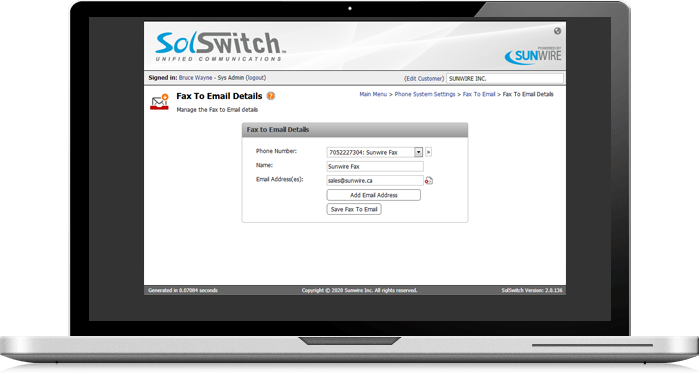Click the Phone Number label
Viewport: 700px width, 374px height.
click(x=276, y=151)
